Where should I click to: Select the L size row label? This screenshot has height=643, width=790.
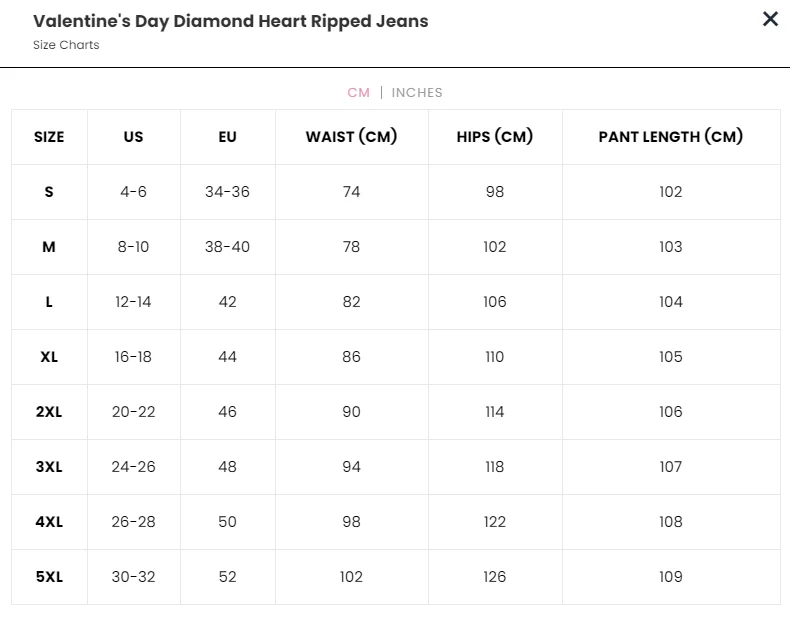click(49, 302)
